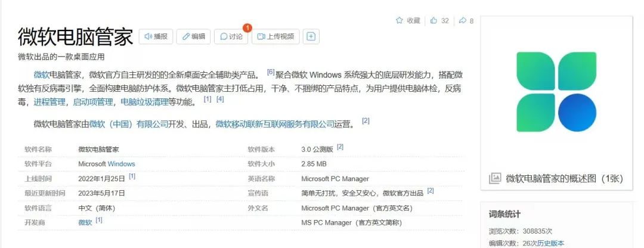Click citation [1] in 开发商 row
644x248 pixels.
[99, 220]
